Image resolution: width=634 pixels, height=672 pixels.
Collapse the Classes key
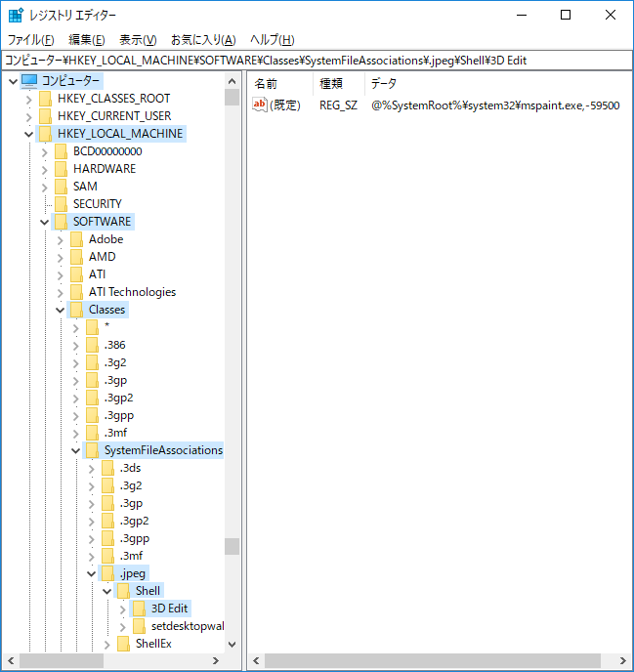(x=60, y=310)
